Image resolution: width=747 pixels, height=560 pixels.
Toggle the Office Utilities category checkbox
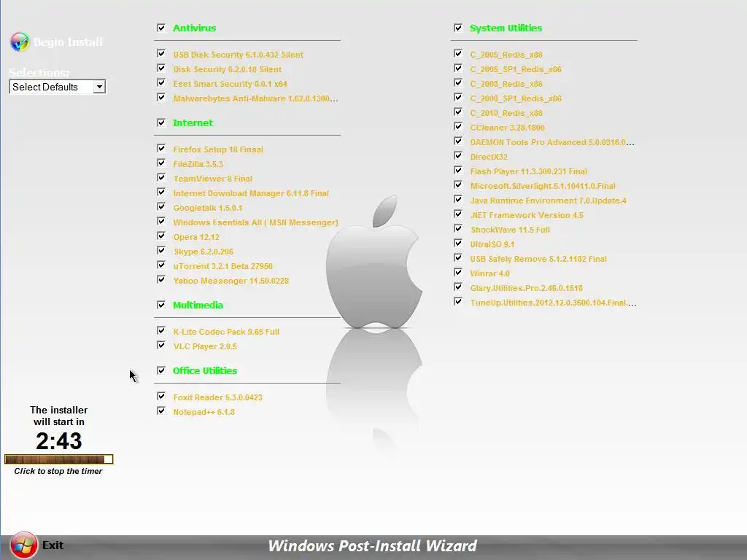point(161,370)
